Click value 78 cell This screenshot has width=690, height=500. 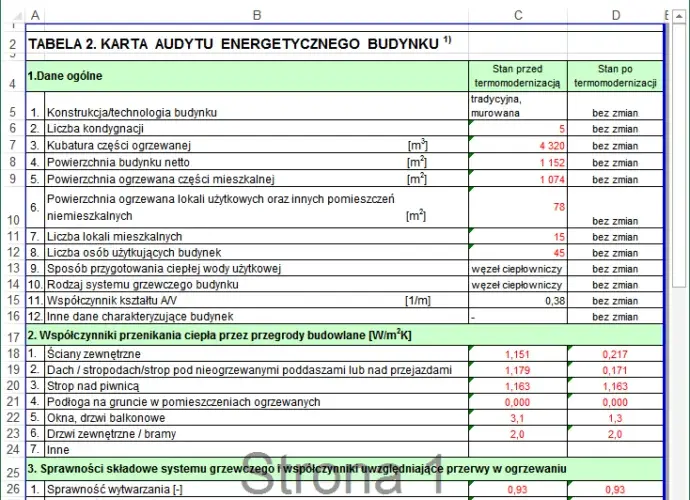coord(518,207)
